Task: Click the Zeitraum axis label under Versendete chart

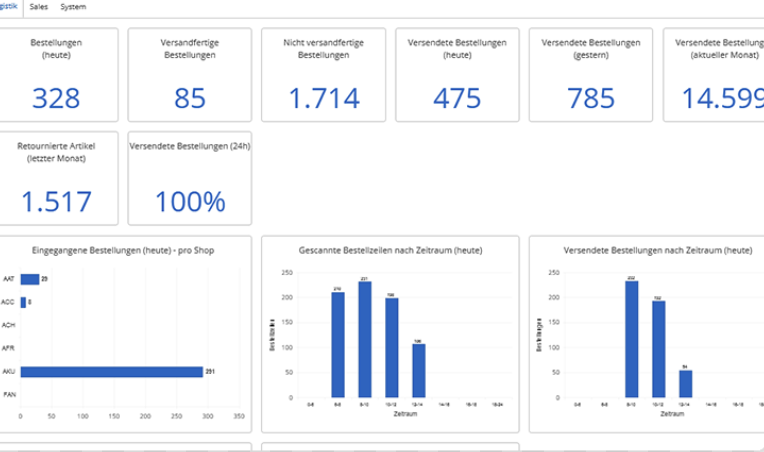Action: tap(672, 414)
